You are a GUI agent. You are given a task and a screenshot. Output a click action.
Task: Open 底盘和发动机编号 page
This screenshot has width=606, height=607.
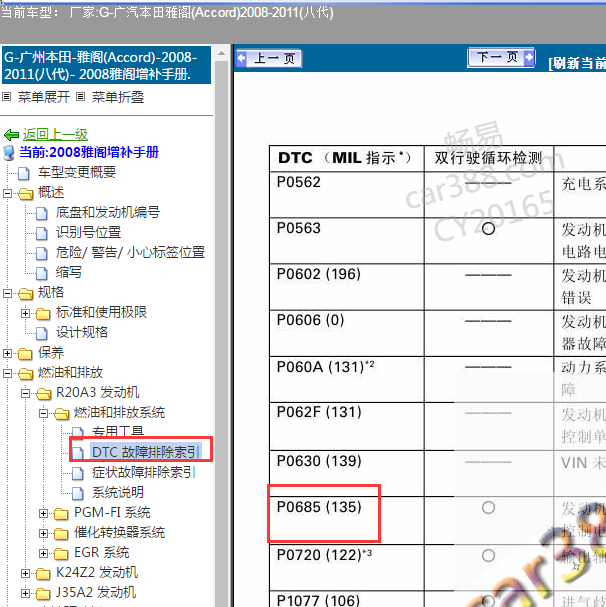[108, 212]
